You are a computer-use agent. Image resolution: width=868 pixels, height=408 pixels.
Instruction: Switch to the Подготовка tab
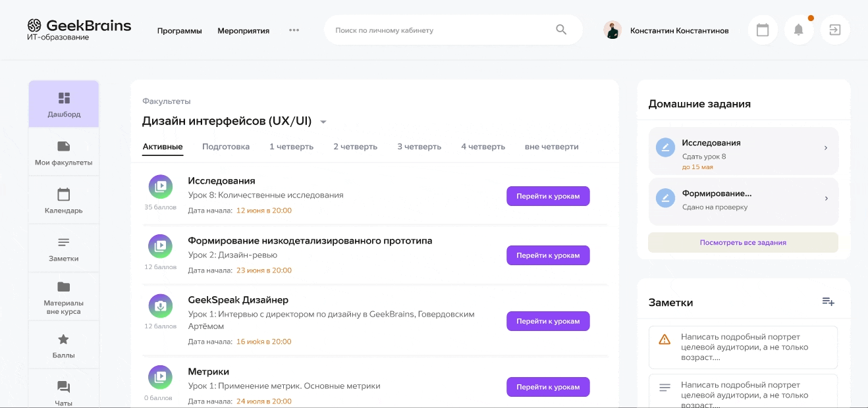pos(225,147)
